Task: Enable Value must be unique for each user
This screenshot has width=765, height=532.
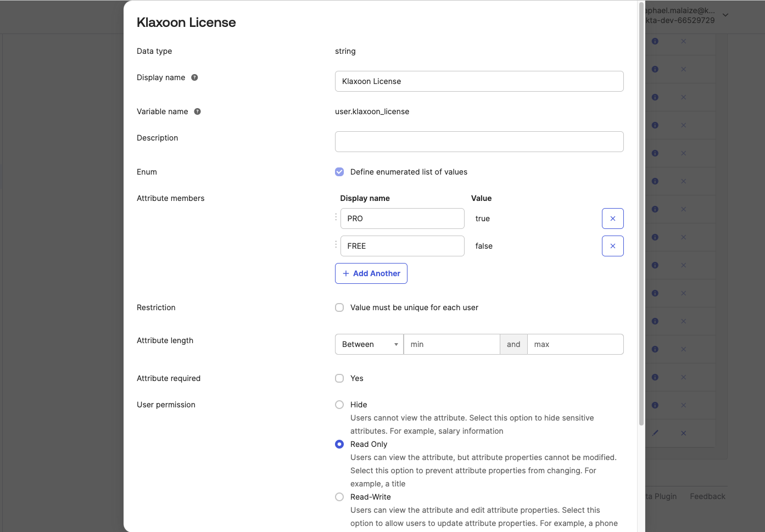Action: (339, 307)
